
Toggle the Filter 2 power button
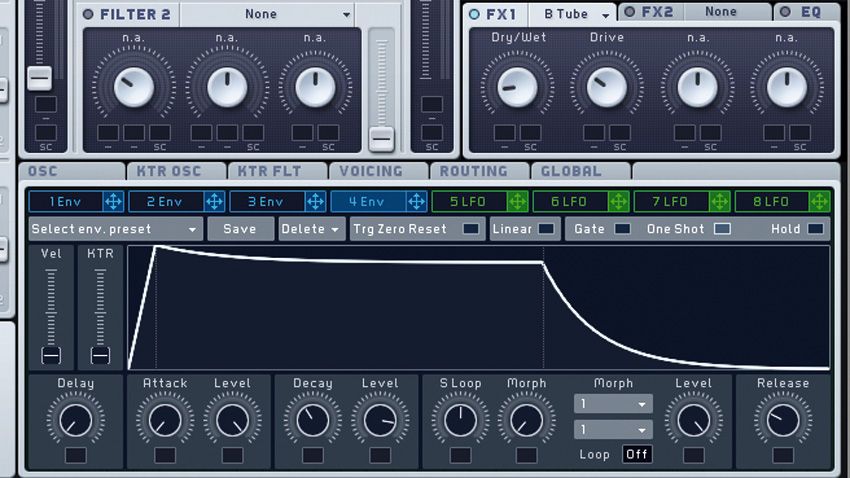[88, 15]
